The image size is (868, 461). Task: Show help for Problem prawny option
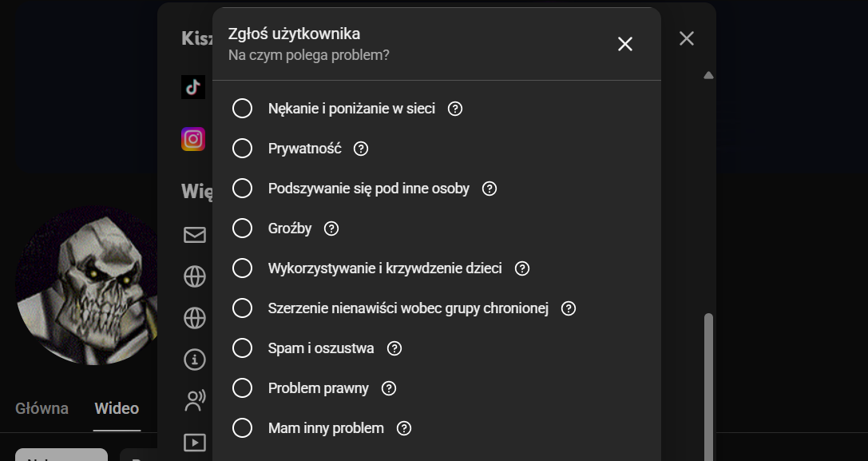click(x=389, y=388)
